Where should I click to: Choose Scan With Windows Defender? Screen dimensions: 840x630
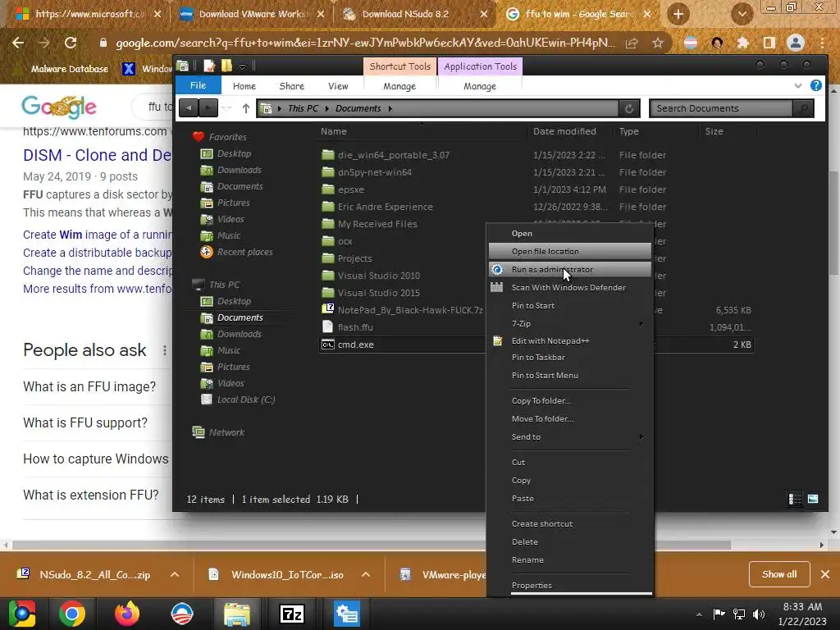(570, 288)
